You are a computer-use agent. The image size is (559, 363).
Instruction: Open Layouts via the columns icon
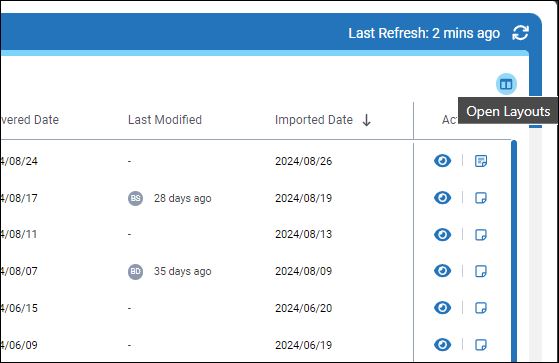coord(506,84)
